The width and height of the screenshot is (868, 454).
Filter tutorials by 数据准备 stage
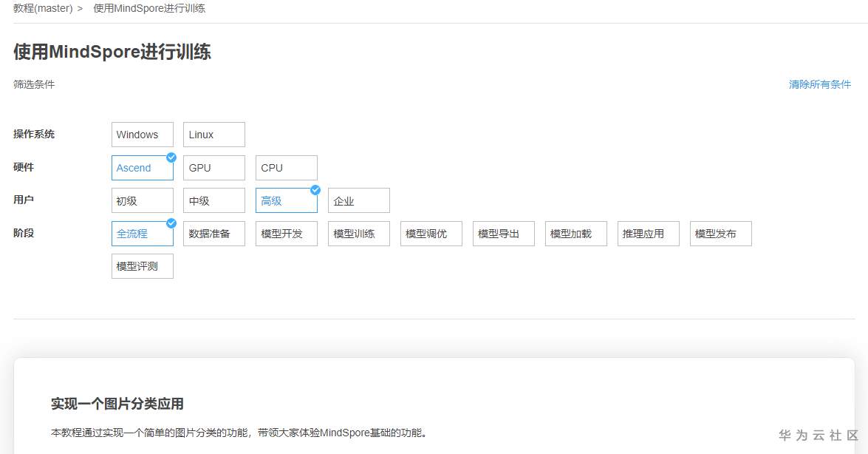tap(214, 234)
